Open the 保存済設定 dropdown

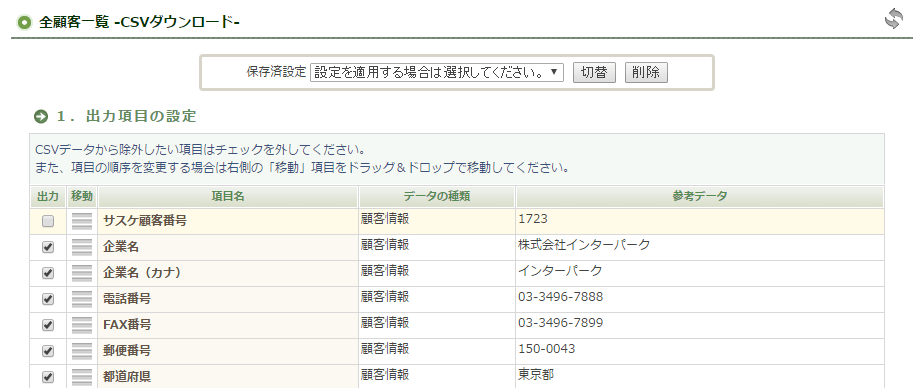pos(437,73)
